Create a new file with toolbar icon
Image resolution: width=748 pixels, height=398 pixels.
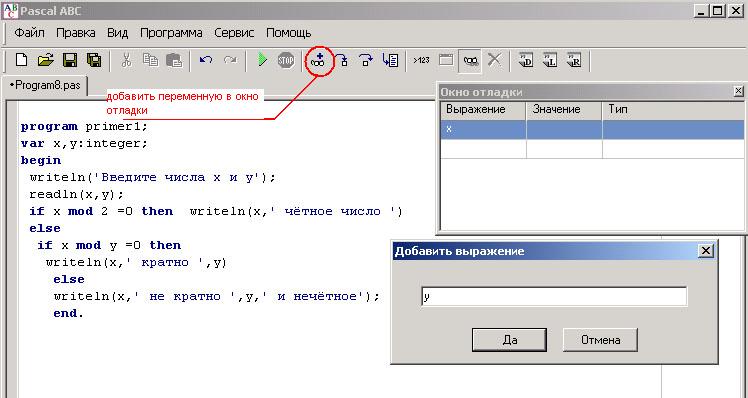pos(21,60)
